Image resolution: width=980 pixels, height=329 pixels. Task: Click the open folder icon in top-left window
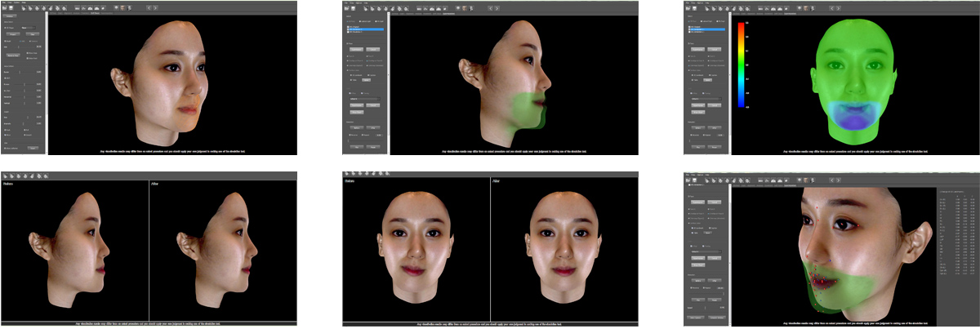pos(5,8)
